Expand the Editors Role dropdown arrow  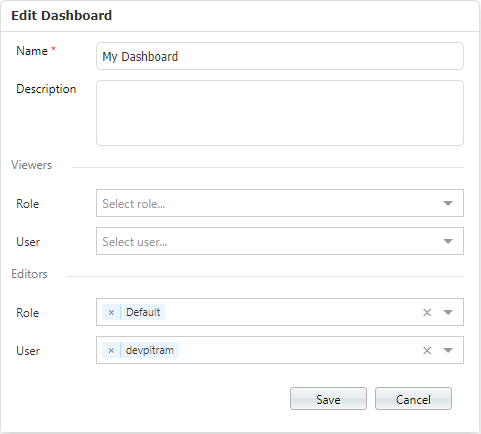coord(448,312)
